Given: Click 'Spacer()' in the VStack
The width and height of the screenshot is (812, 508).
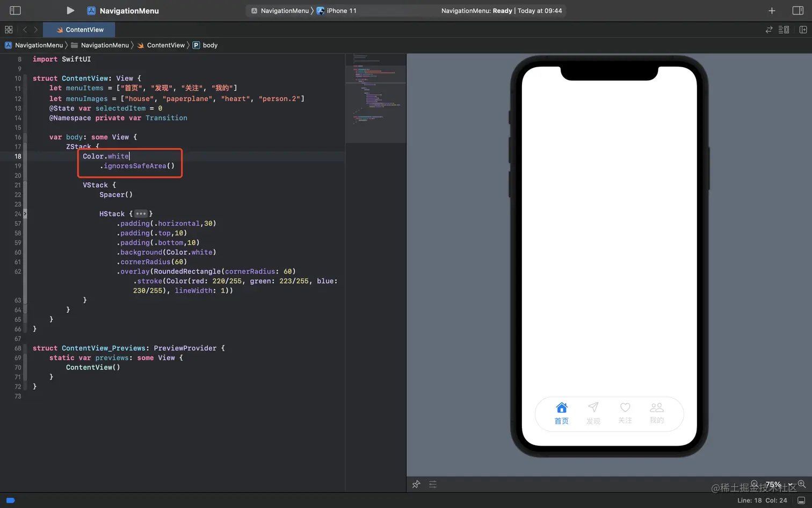Looking at the screenshot, I should (x=115, y=195).
